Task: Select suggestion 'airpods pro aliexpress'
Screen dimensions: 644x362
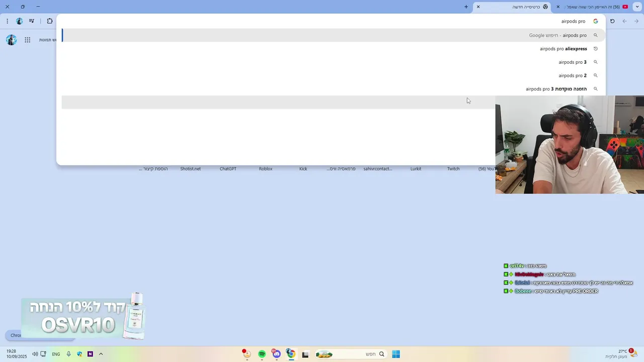Action: (x=333, y=49)
